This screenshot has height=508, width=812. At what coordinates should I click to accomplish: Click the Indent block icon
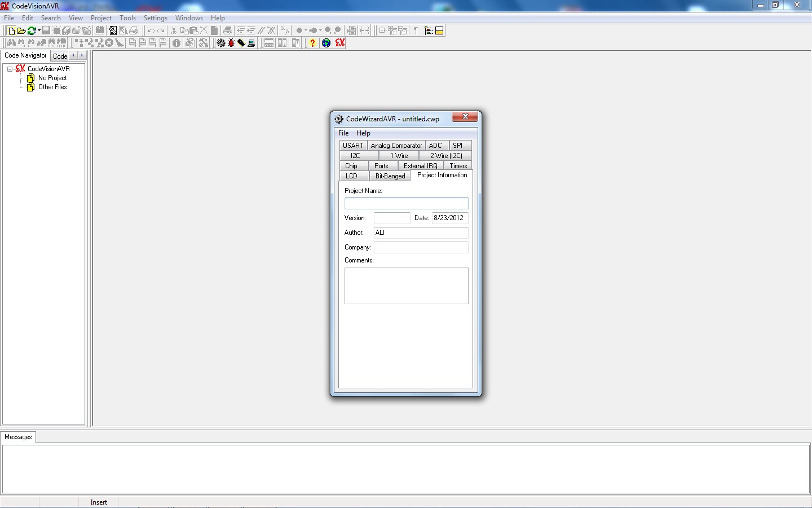click(x=241, y=30)
